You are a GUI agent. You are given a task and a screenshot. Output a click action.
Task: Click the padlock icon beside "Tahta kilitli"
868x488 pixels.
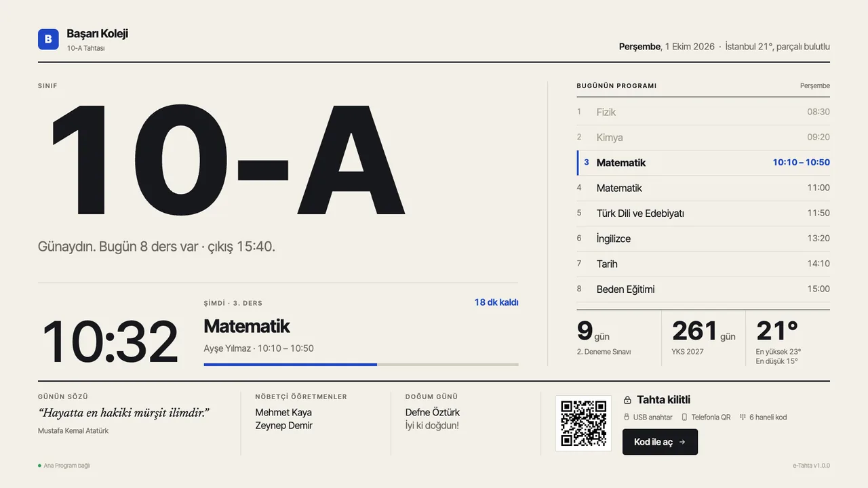pyautogui.click(x=627, y=400)
